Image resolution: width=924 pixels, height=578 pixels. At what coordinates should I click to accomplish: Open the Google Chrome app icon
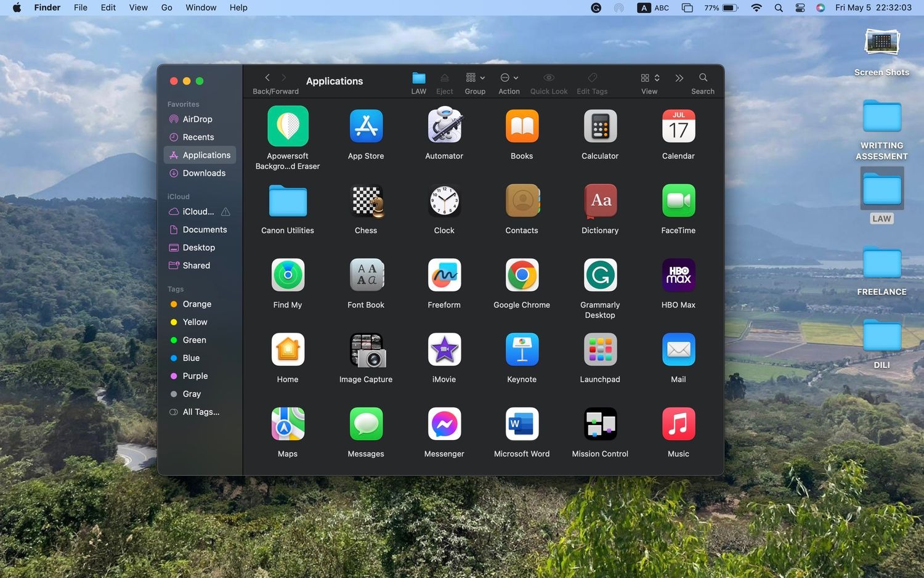[x=522, y=275]
